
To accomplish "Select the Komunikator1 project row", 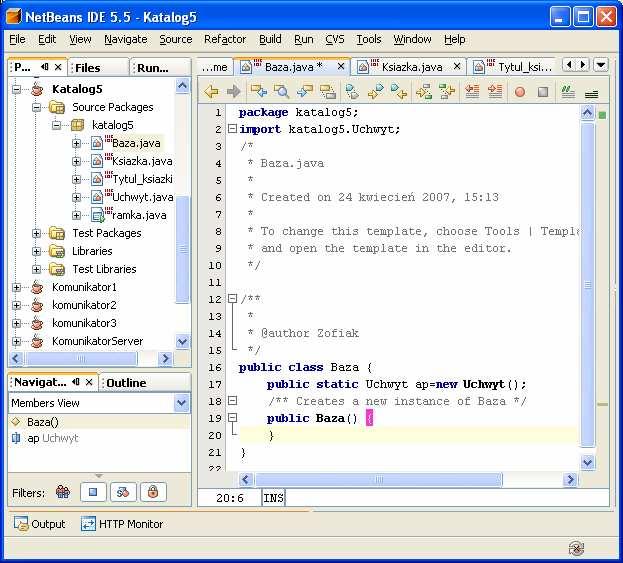I will 84,287.
